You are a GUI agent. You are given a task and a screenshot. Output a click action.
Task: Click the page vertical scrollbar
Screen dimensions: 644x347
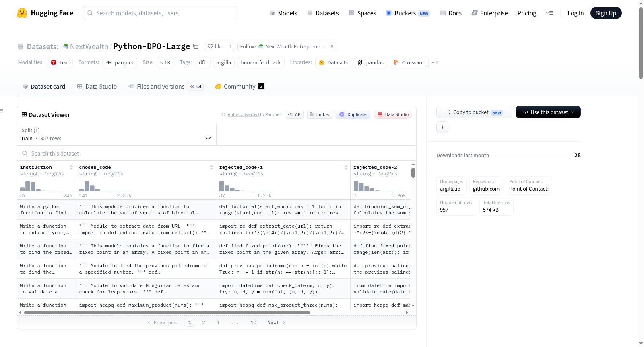[x=641, y=43]
